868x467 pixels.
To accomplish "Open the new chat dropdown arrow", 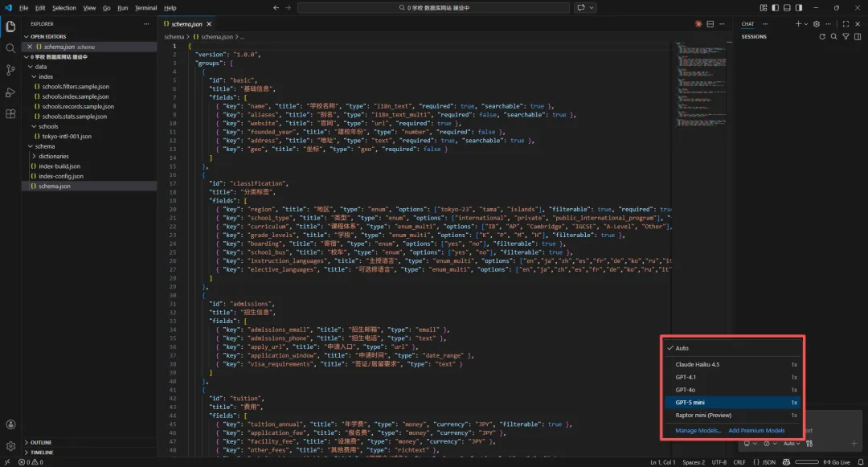I will click(x=806, y=24).
